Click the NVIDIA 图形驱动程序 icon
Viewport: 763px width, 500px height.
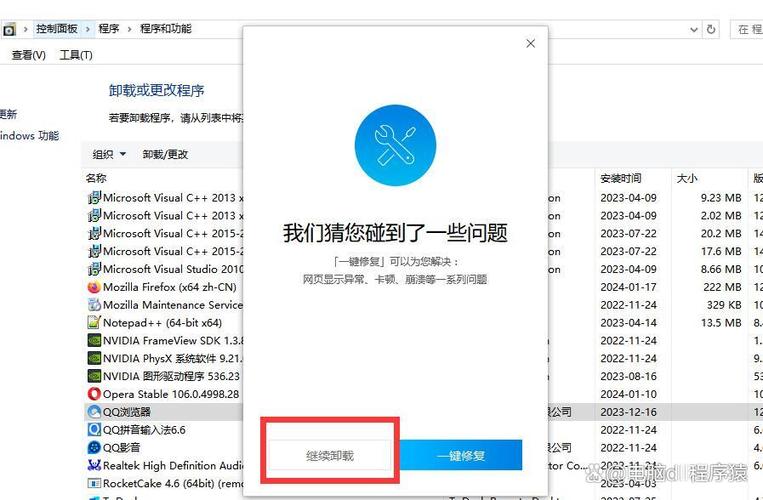tap(94, 376)
